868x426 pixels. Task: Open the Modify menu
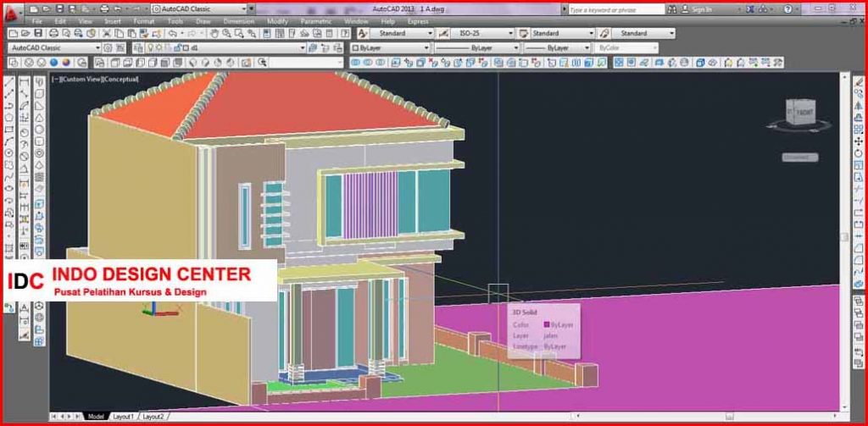pyautogui.click(x=277, y=21)
